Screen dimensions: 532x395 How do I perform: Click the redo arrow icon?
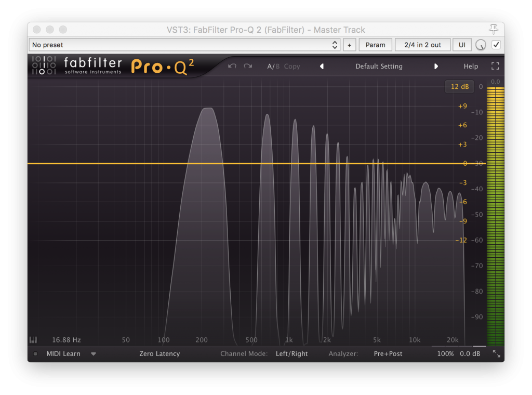click(x=248, y=66)
